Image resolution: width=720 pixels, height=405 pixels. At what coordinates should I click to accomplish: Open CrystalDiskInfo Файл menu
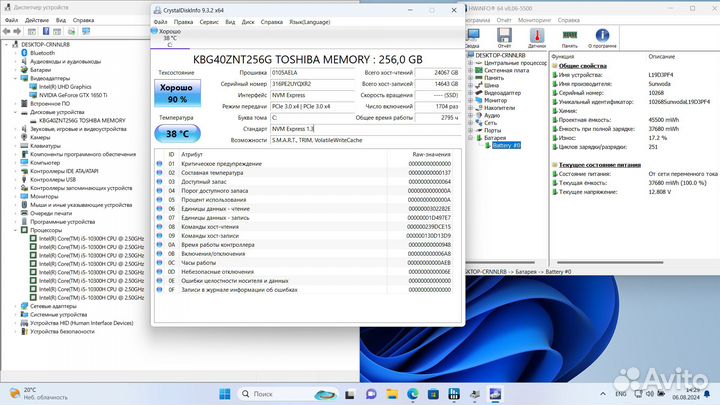[x=160, y=22]
